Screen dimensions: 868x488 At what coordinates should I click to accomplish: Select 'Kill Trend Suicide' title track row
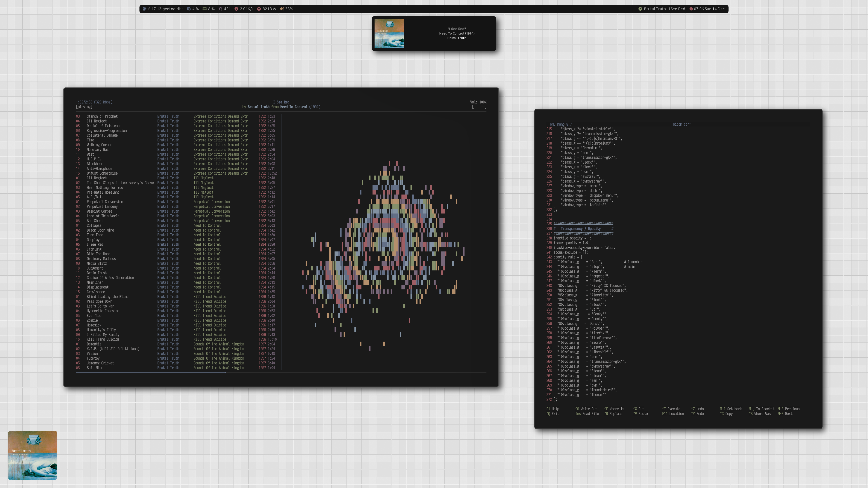103,339
